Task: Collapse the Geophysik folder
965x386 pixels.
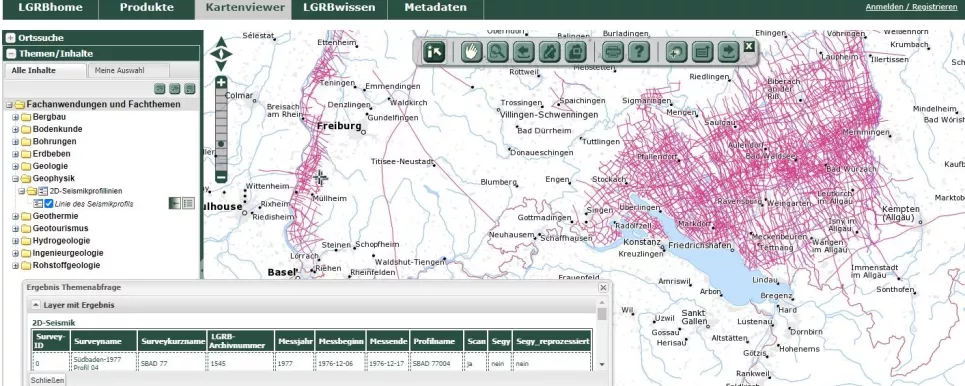Action: point(15,179)
